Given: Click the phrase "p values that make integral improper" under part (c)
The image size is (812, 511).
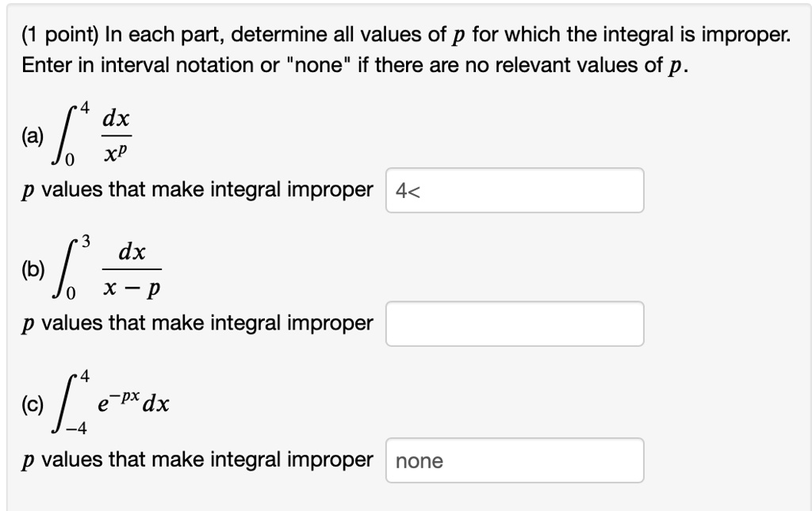Looking at the screenshot, I should (197, 460).
